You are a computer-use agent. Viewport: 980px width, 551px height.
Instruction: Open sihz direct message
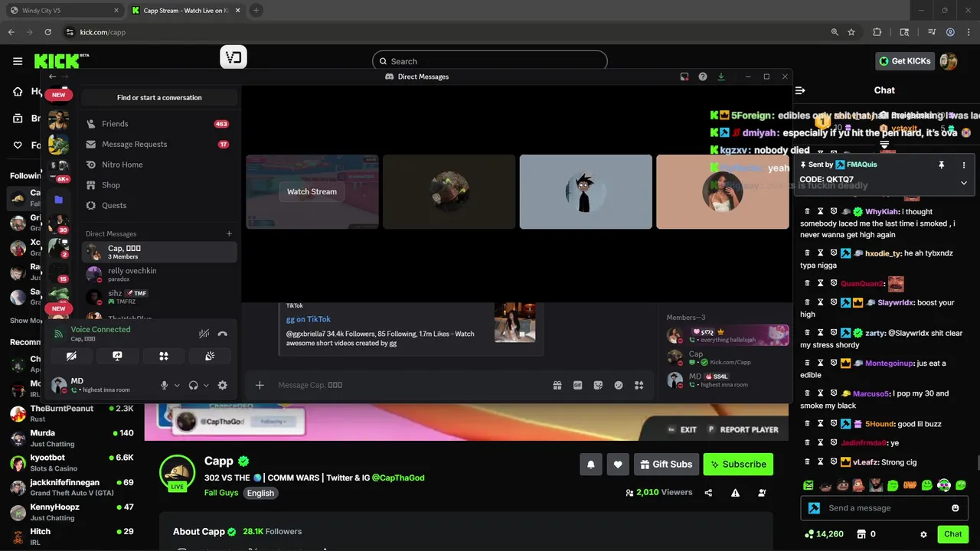[x=158, y=296]
